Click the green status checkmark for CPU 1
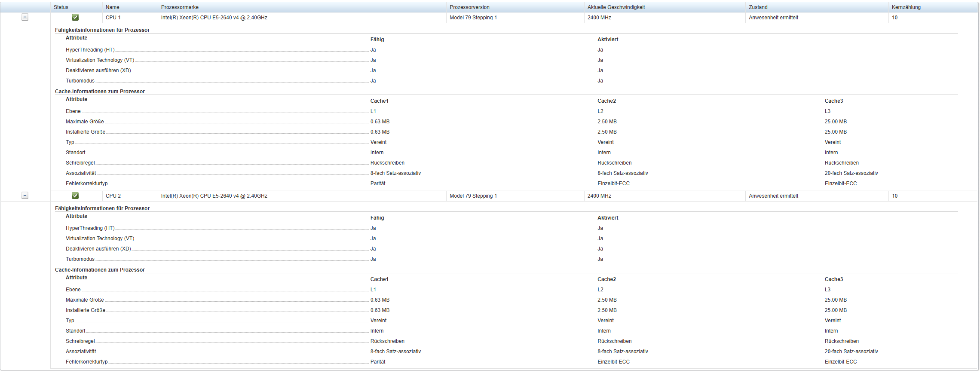This screenshot has height=373, width=980. coord(75,17)
